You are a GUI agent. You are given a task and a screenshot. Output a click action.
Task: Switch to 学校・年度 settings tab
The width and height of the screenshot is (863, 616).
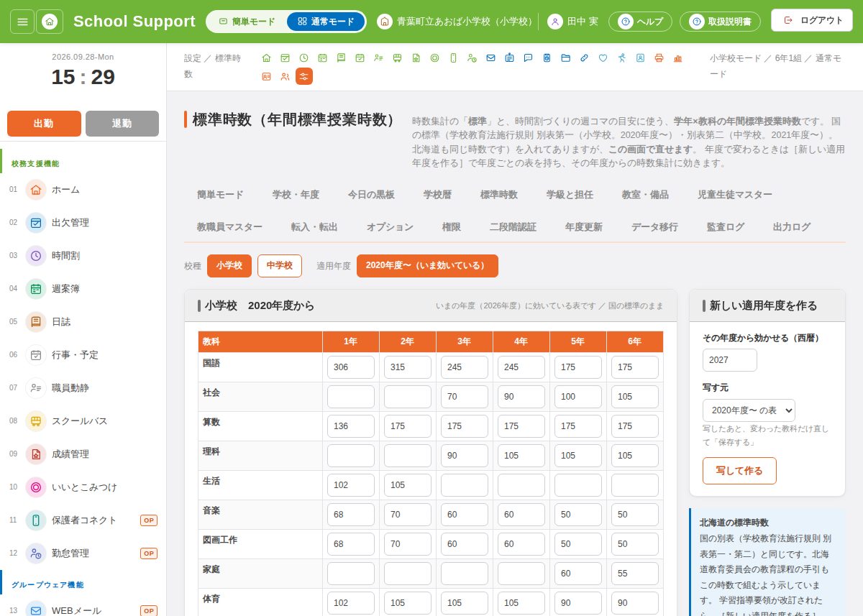tap(296, 195)
